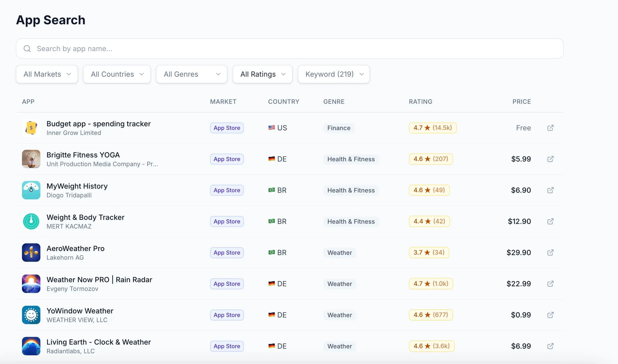Open external link for Brigitte Fitness YOGA
The width and height of the screenshot is (618, 364).
pos(550,159)
